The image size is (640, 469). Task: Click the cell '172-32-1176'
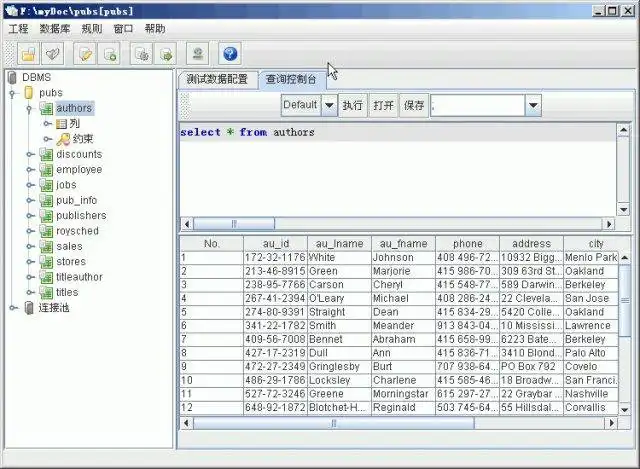275,258
